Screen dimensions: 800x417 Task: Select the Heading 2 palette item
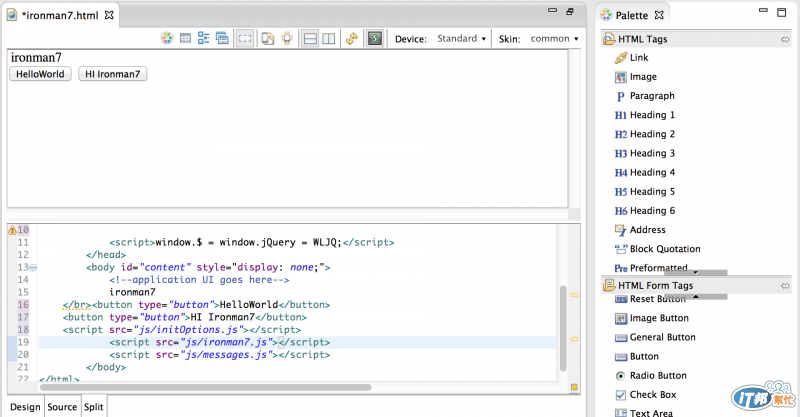click(x=644, y=134)
